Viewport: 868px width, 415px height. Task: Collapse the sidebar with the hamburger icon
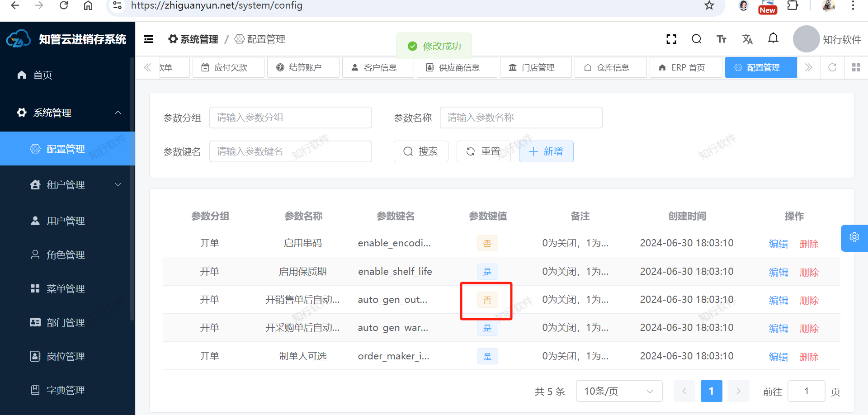tap(148, 39)
